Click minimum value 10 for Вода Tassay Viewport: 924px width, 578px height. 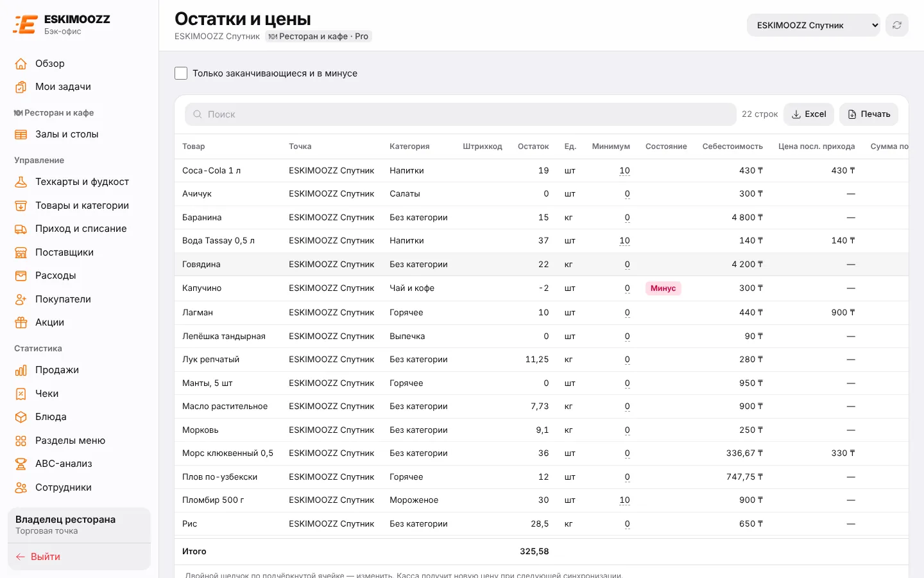[x=625, y=241]
